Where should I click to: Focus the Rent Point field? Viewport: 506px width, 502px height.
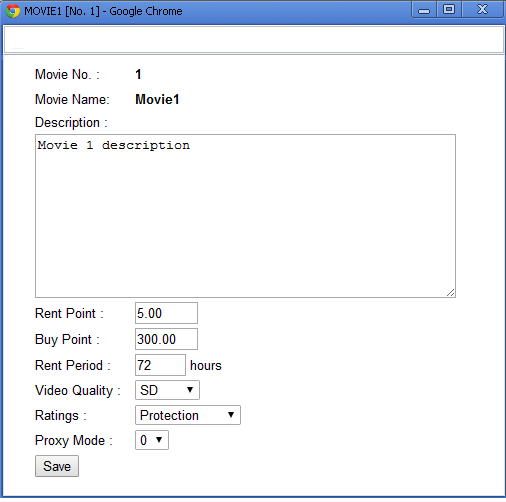[166, 313]
